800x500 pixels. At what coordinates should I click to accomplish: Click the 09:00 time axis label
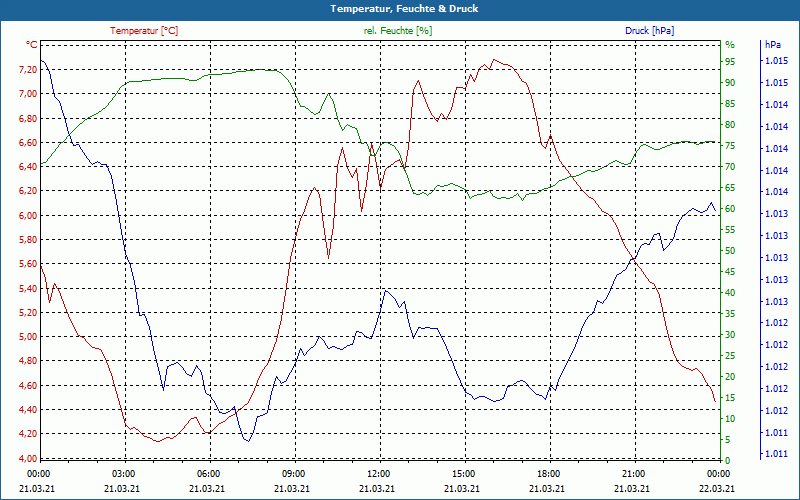[x=293, y=473]
